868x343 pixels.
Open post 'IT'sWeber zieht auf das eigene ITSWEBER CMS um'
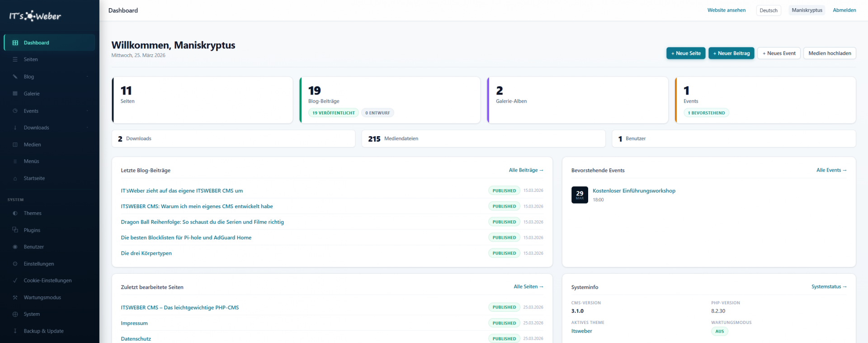click(x=182, y=191)
